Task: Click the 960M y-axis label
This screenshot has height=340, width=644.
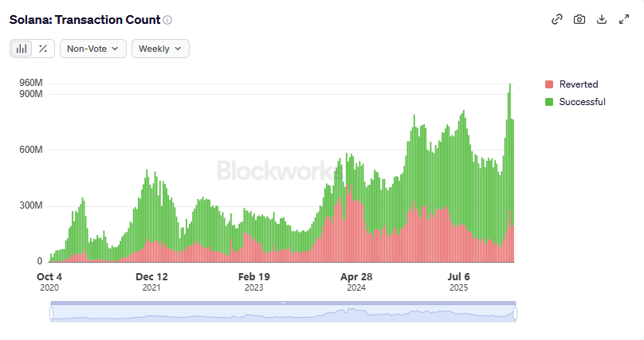Action: pyautogui.click(x=31, y=83)
